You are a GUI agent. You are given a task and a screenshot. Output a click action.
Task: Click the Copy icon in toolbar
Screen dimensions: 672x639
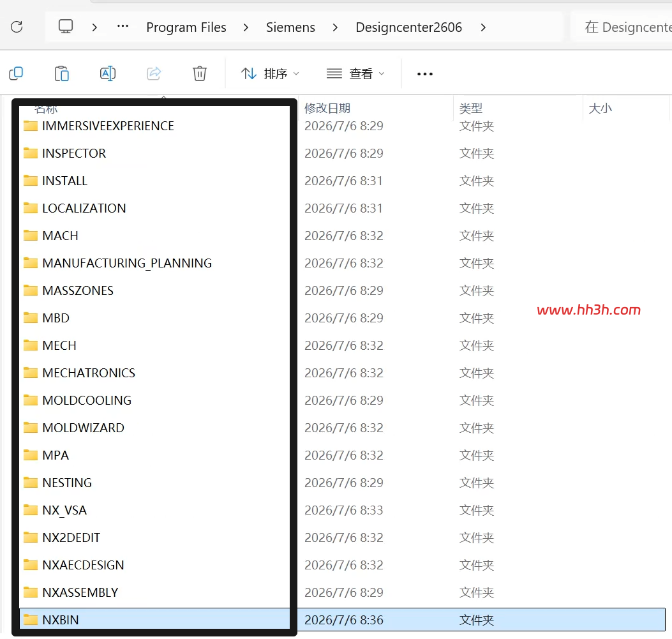point(17,73)
